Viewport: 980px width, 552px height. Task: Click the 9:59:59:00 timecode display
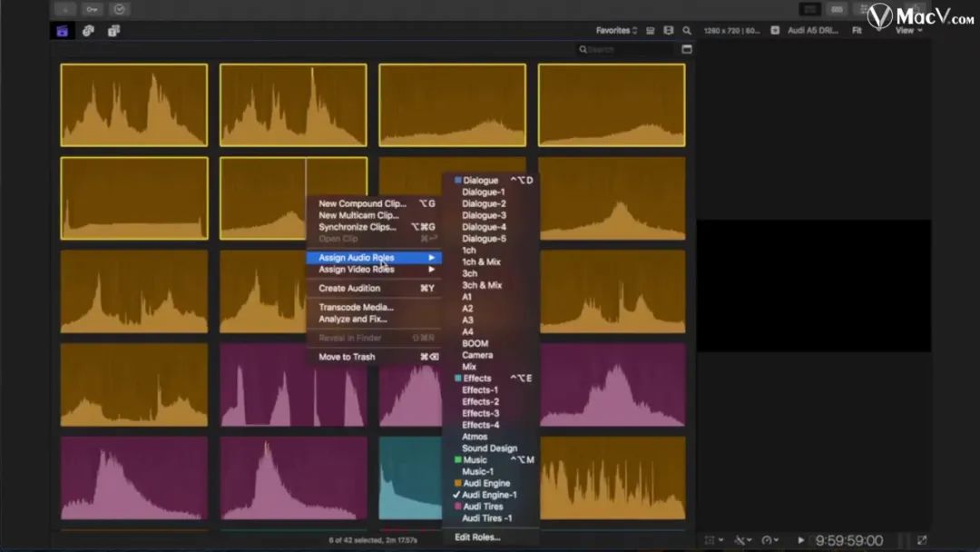point(849,540)
